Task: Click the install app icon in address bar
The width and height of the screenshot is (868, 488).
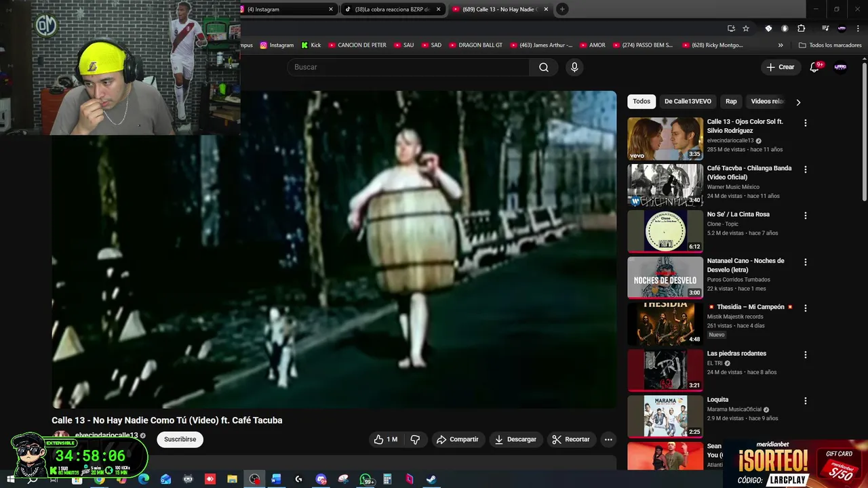Action: [731, 28]
